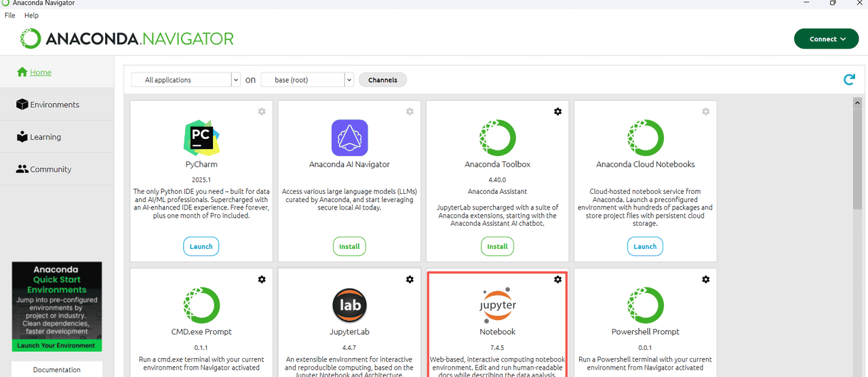Launch PyCharm
Screen dimensions: 868x377
pos(201,247)
